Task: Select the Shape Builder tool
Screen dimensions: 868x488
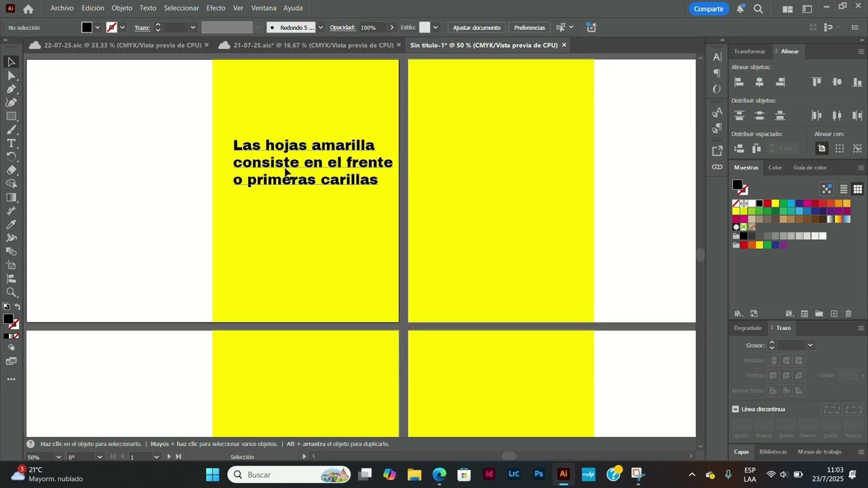Action: (12, 184)
